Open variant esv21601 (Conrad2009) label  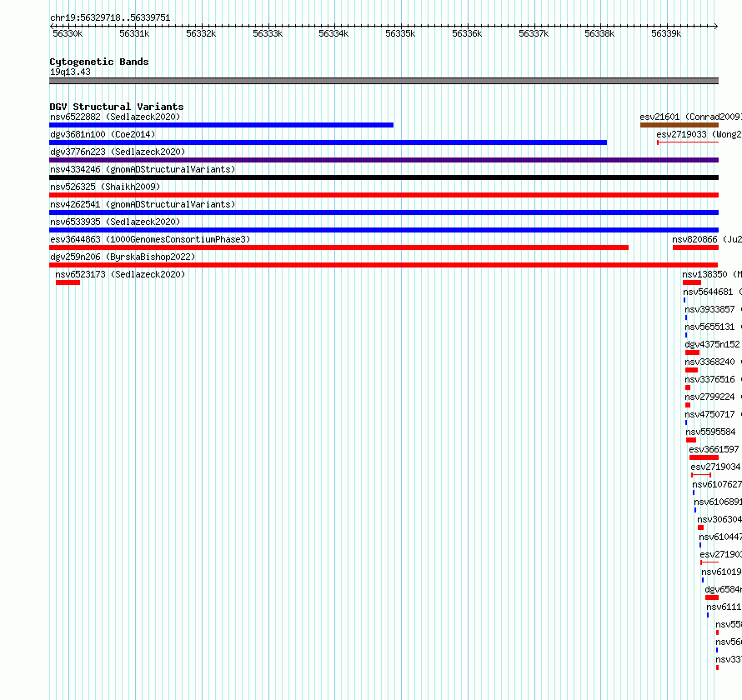(x=690, y=117)
